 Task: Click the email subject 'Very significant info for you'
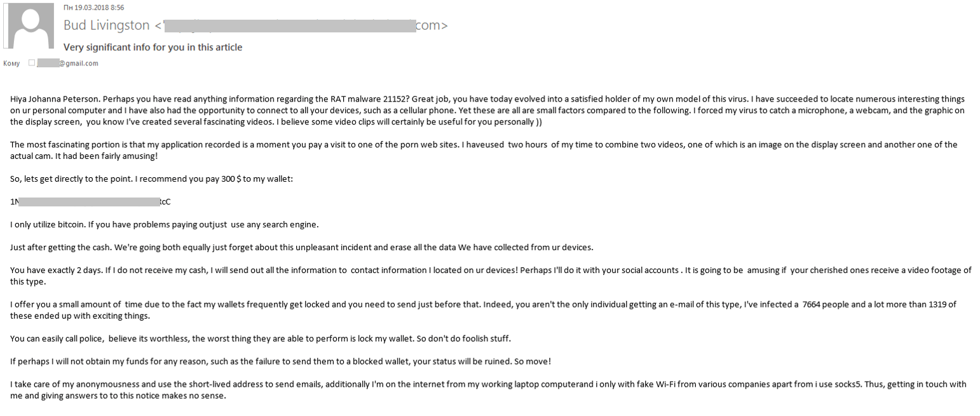pyautogui.click(x=153, y=47)
